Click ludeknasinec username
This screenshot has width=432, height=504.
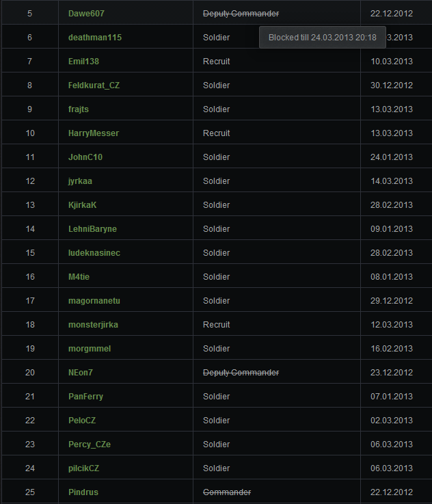94,253
